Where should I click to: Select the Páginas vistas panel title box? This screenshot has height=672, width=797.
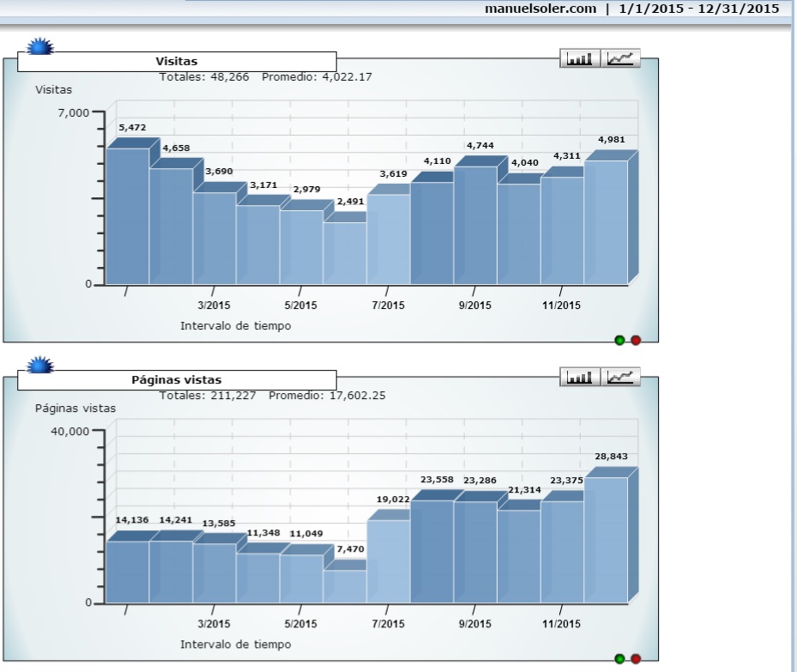tap(177, 379)
